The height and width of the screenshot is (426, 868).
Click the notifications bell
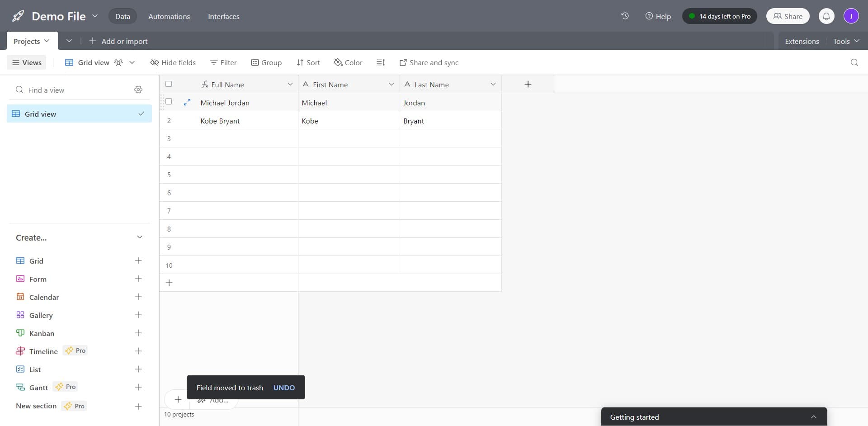[826, 16]
